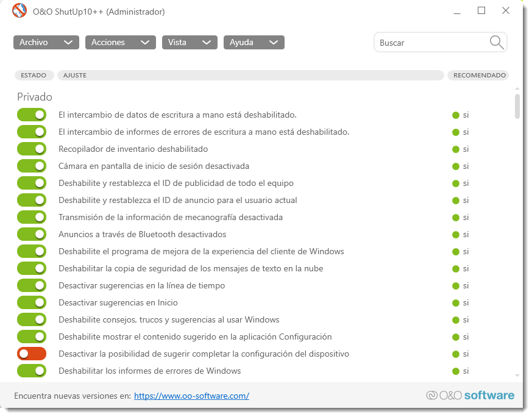532x417 pixels.
Task: Toggle Windows Customer Experience Program switch
Action: pyautogui.click(x=32, y=251)
